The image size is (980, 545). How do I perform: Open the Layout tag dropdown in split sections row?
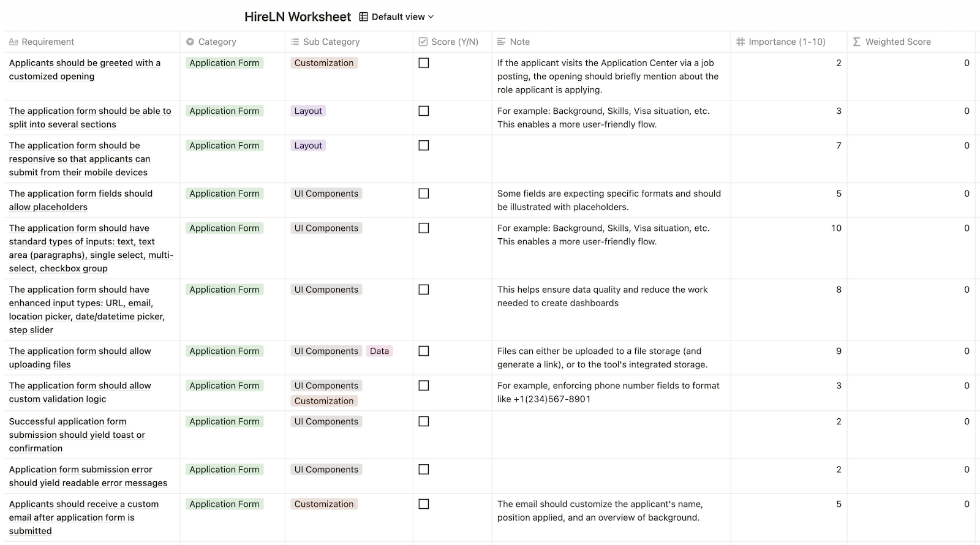click(308, 111)
